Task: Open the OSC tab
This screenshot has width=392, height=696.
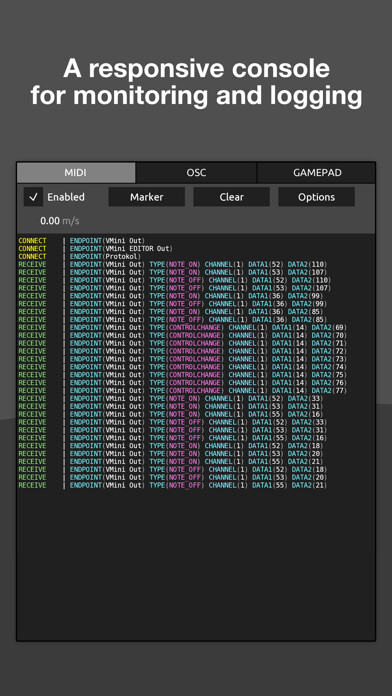Action: (x=196, y=173)
